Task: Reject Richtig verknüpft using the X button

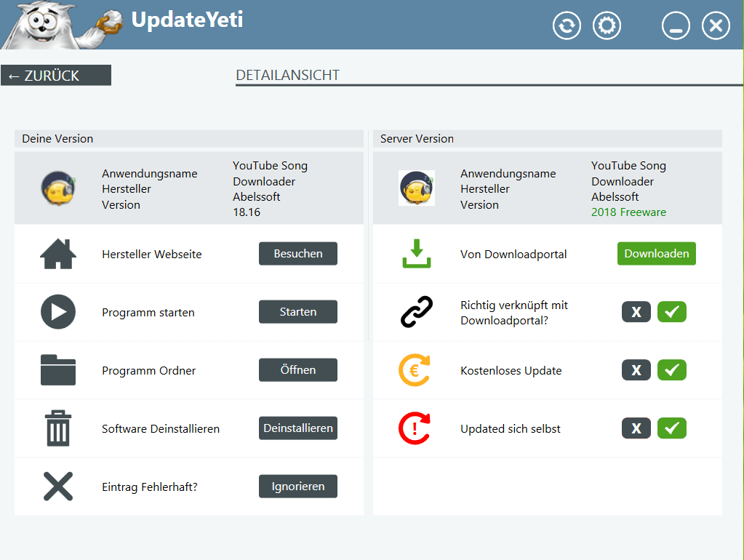Action: click(636, 312)
